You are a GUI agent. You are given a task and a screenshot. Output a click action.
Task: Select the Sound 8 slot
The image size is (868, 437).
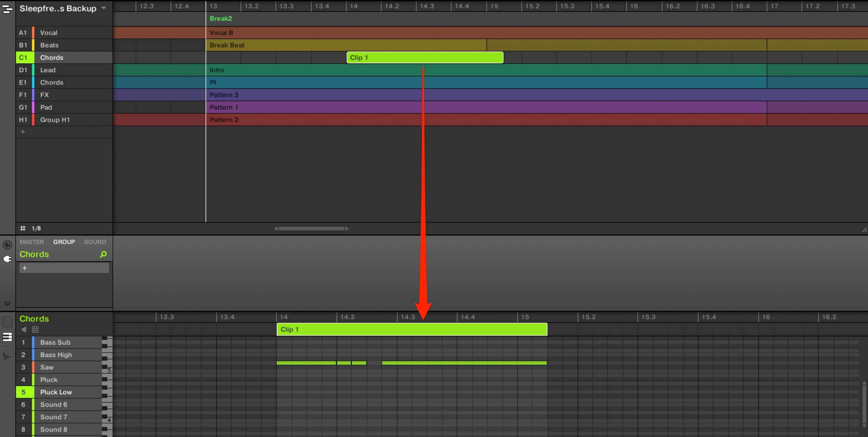(x=59, y=429)
